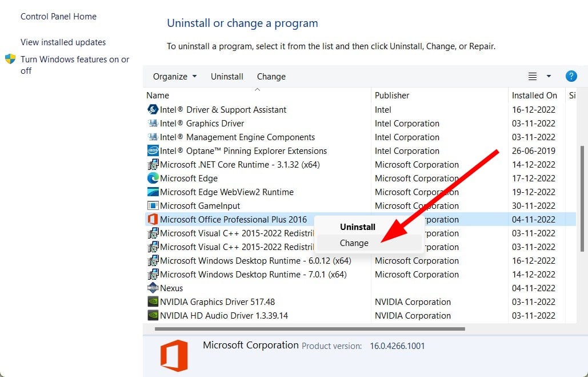Click the NVIDIA Graphics Driver 517.48 icon
Screen dimensions: 588x377
click(153, 302)
